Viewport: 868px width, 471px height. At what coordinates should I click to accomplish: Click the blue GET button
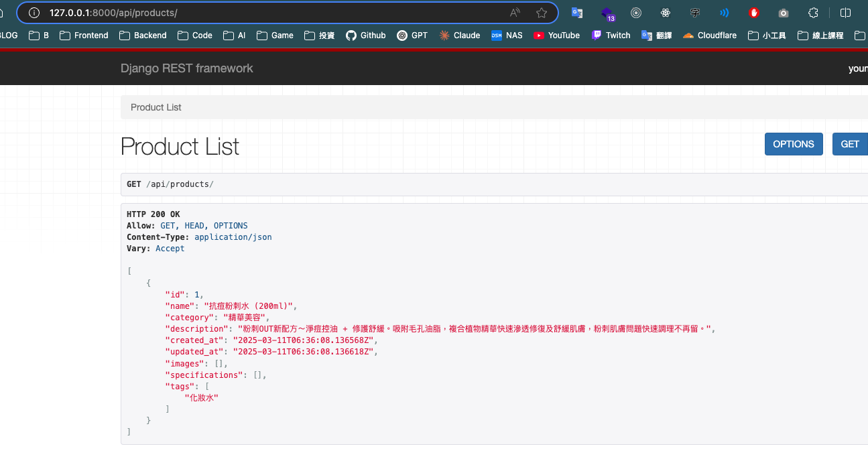[849, 144]
